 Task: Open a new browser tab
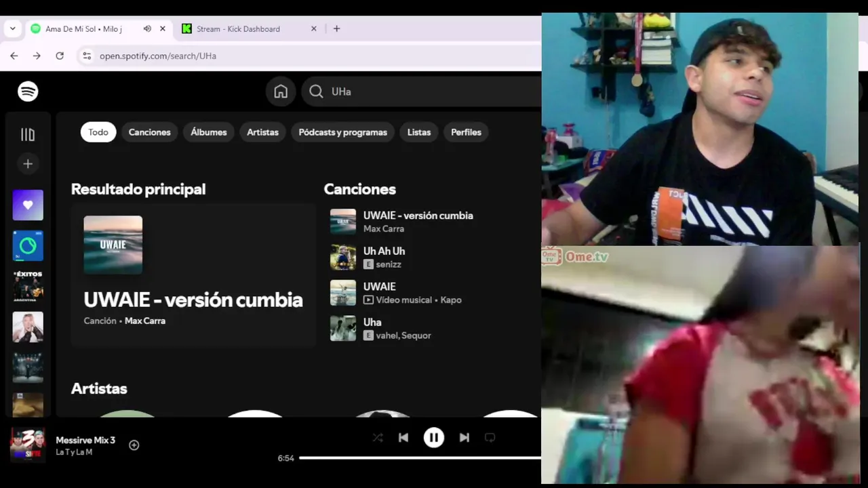coord(336,28)
